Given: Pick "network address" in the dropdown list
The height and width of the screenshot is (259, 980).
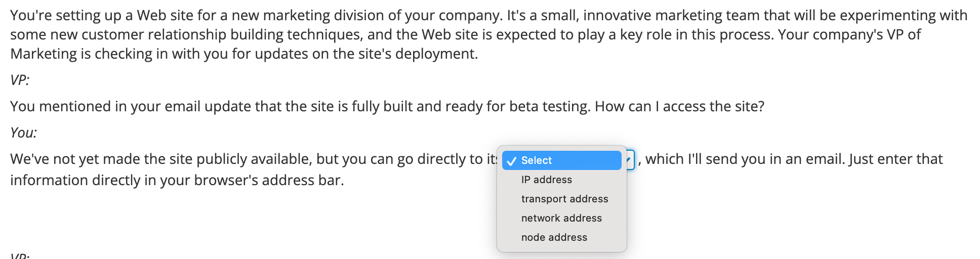Looking at the screenshot, I should (x=562, y=218).
